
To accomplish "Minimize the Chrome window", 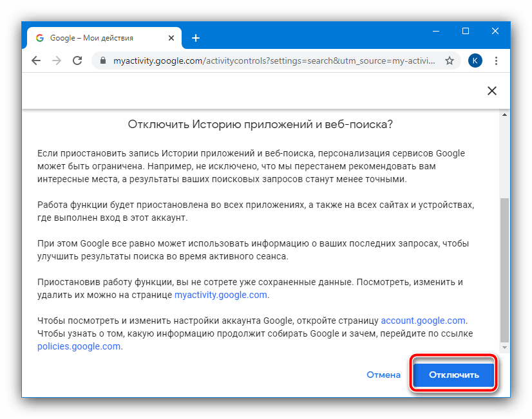I will [x=436, y=31].
